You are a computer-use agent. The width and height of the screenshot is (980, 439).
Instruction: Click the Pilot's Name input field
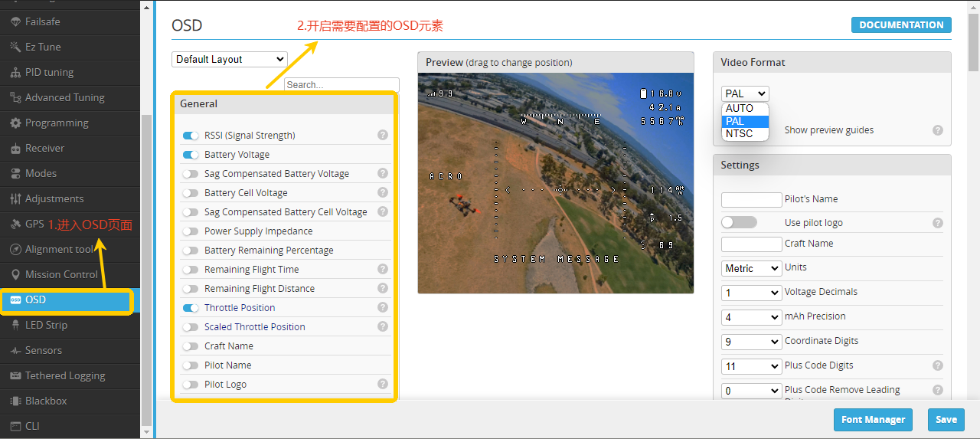click(751, 199)
